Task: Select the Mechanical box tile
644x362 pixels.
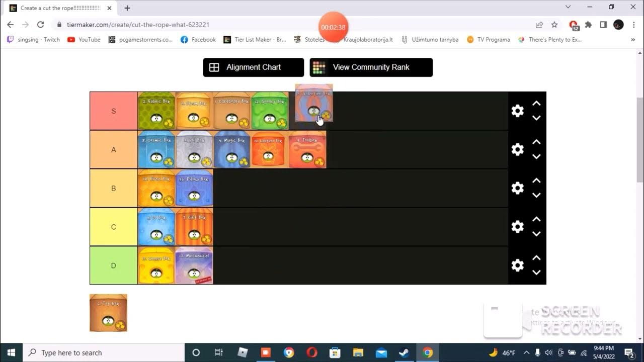Action: click(194, 265)
